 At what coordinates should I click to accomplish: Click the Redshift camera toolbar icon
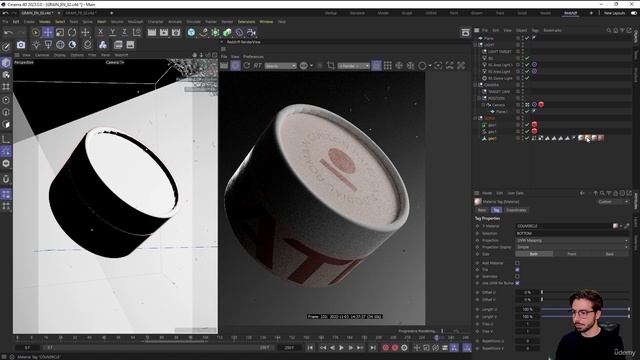pyautogui.click(x=251, y=32)
